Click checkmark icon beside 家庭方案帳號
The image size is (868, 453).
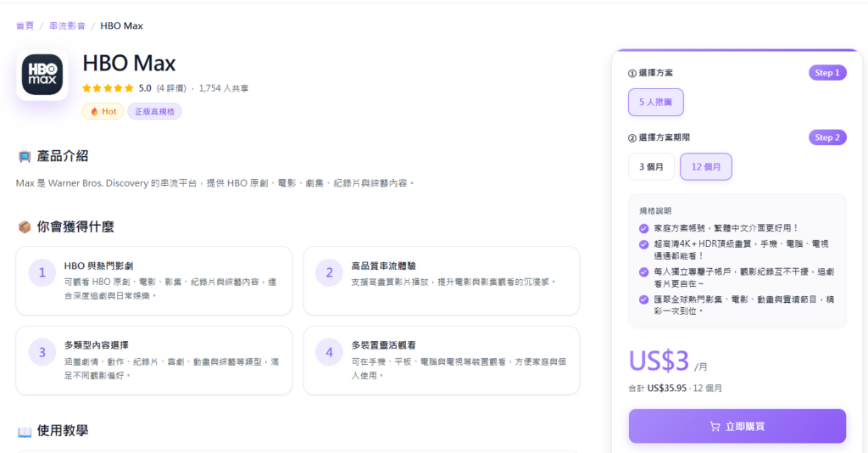[x=644, y=228]
